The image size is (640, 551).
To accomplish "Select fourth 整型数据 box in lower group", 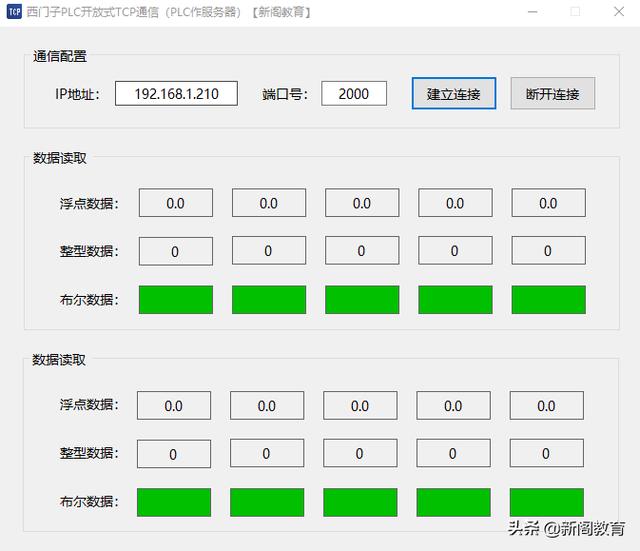I will [x=453, y=453].
